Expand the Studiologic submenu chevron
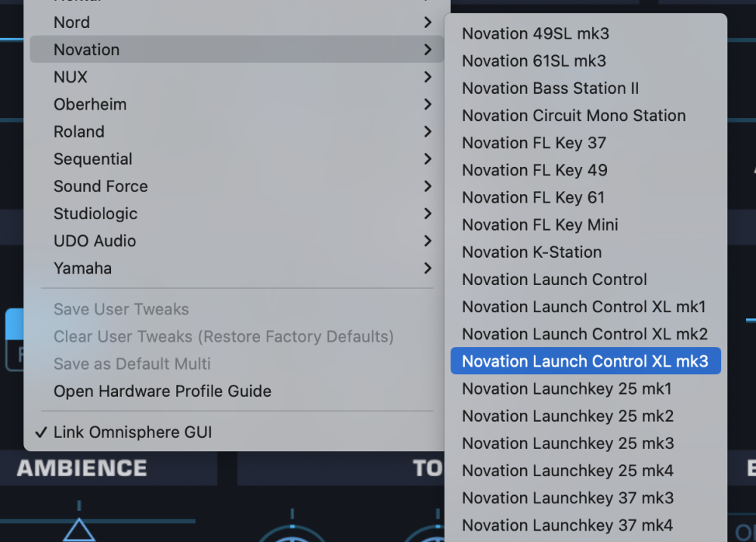The width and height of the screenshot is (756, 542). [428, 214]
